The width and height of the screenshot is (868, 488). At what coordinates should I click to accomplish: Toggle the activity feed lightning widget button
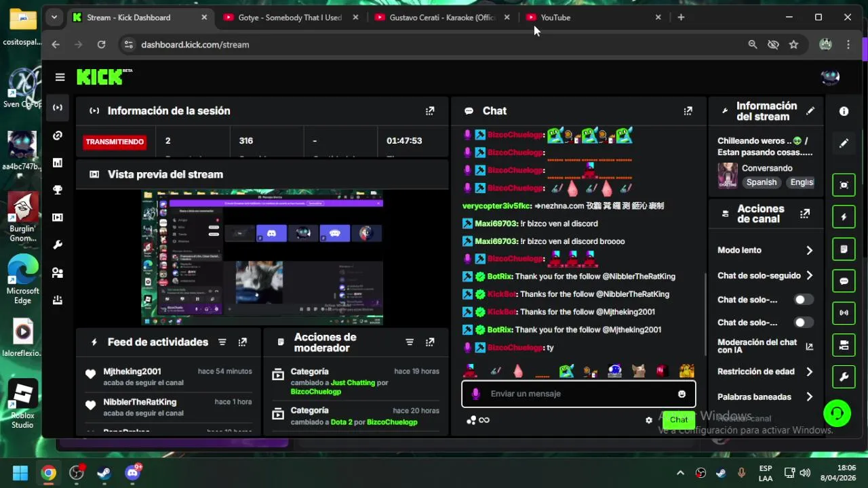844,217
